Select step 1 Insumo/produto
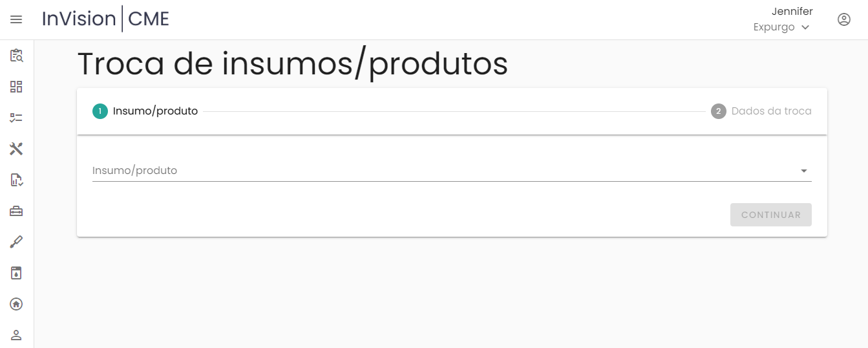868x348 pixels. 145,111
